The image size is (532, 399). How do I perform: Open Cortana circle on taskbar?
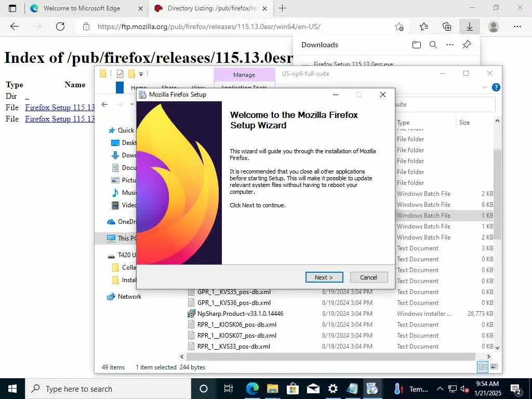point(204,389)
